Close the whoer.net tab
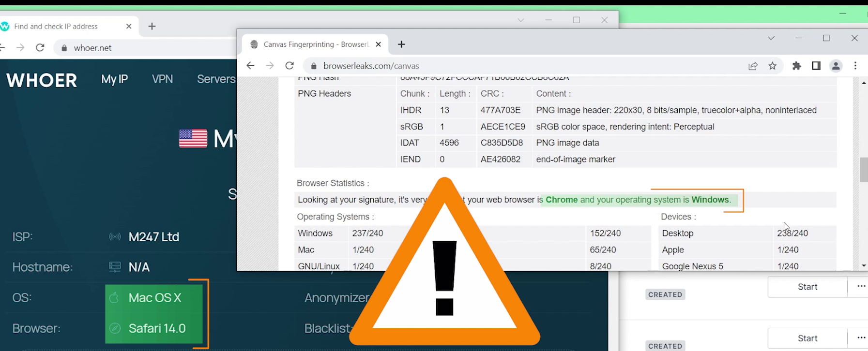Viewport: 868px width, 351px height. [x=129, y=26]
